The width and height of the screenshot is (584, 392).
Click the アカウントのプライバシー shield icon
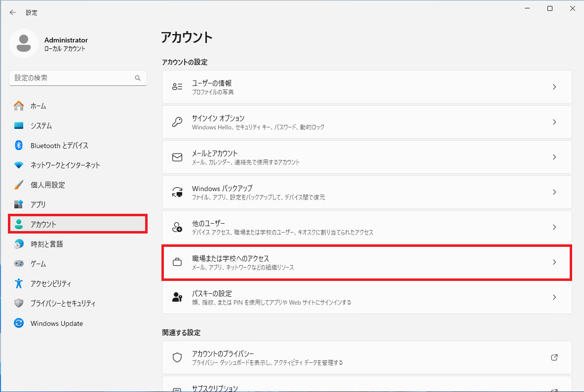[x=177, y=357]
